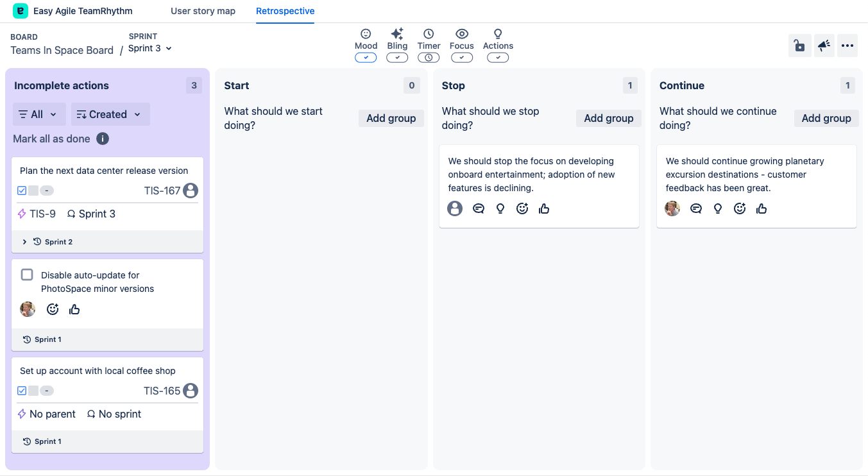This screenshot has width=868, height=476.
Task: Add emoji reaction on the Continue card
Action: [740, 208]
